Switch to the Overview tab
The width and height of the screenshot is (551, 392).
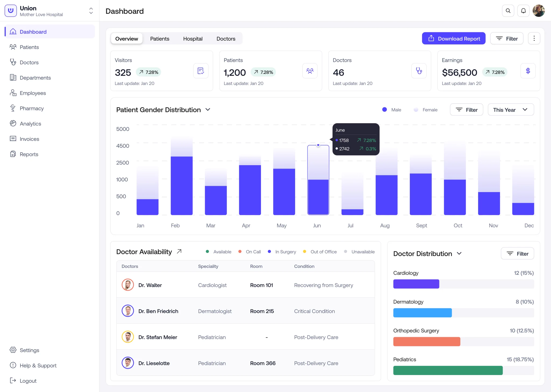pos(127,39)
